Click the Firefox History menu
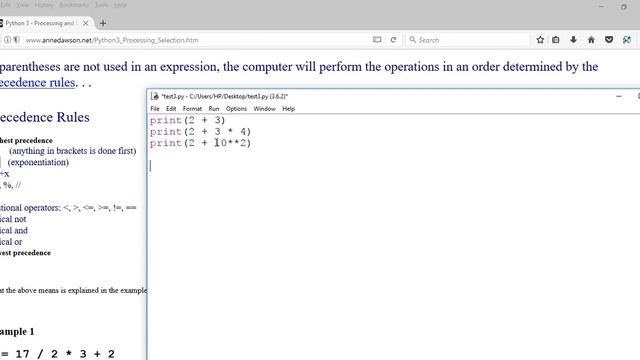 [x=44, y=5]
